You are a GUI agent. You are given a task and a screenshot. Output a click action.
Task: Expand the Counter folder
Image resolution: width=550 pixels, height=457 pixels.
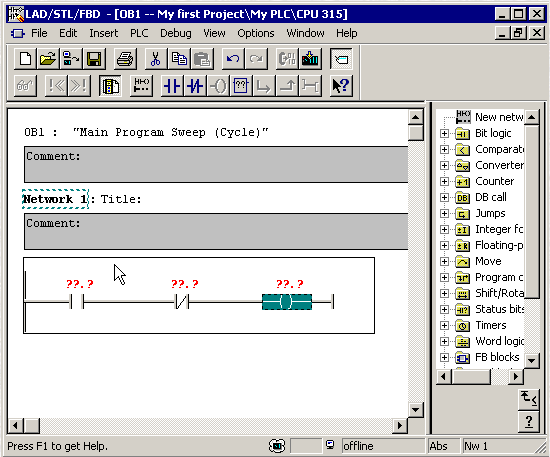pyautogui.click(x=444, y=181)
